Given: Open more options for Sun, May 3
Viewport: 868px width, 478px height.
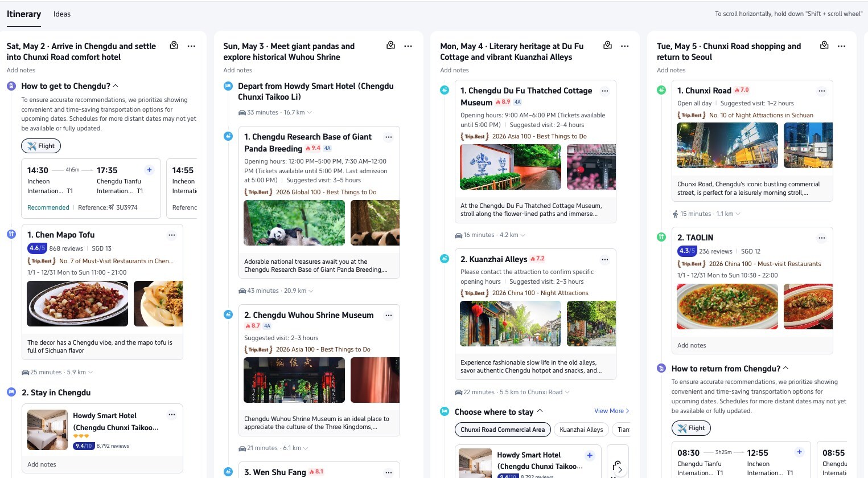Looking at the screenshot, I should coord(408,46).
